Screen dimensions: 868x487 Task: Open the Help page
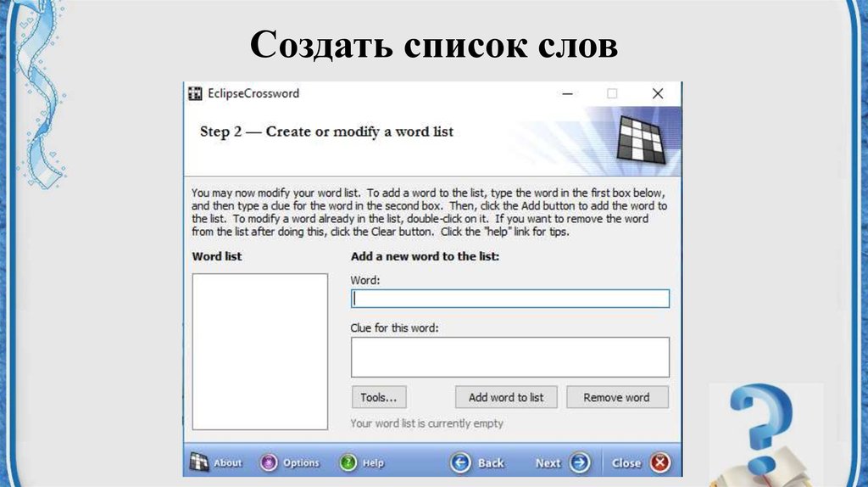[362, 462]
